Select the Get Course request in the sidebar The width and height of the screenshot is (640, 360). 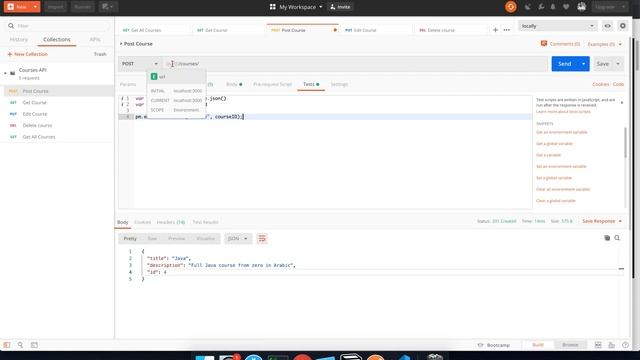pyautogui.click(x=57, y=102)
